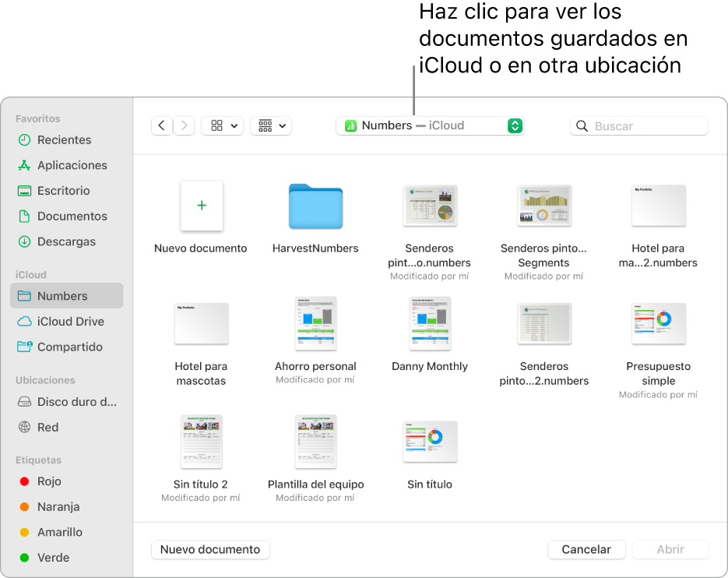Select Sin título file thumbnail
This screenshot has width=728, height=578.
click(x=430, y=442)
